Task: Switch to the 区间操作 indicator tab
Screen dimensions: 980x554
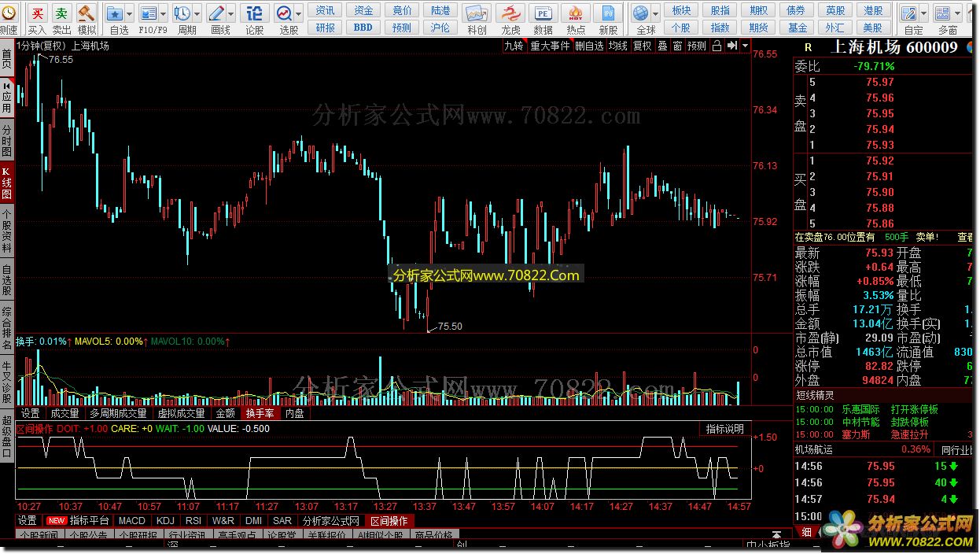Action: (x=389, y=520)
